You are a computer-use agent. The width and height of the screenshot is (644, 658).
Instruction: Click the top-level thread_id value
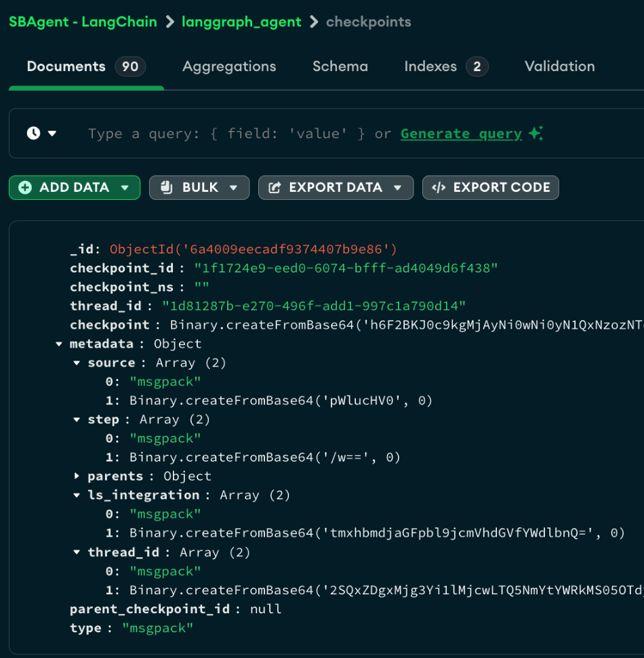(x=314, y=306)
